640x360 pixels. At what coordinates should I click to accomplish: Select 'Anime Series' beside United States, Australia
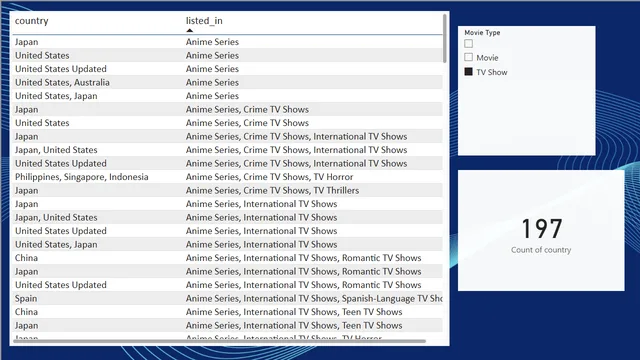212,82
